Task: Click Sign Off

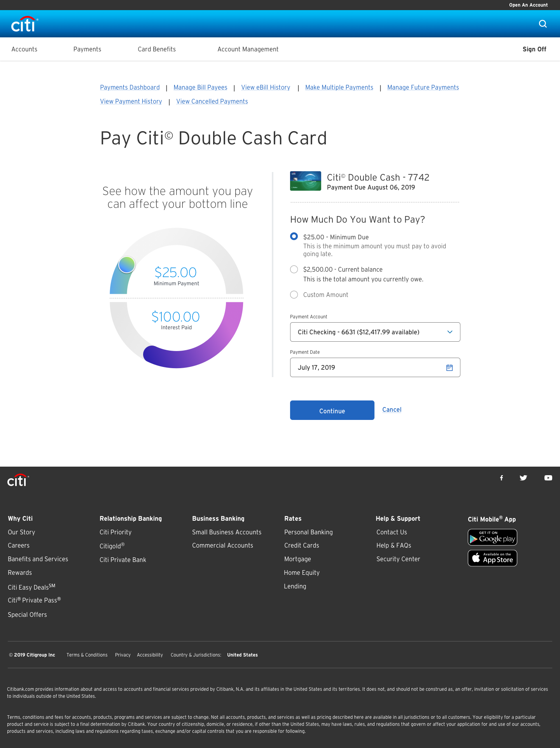Action: [x=534, y=49]
